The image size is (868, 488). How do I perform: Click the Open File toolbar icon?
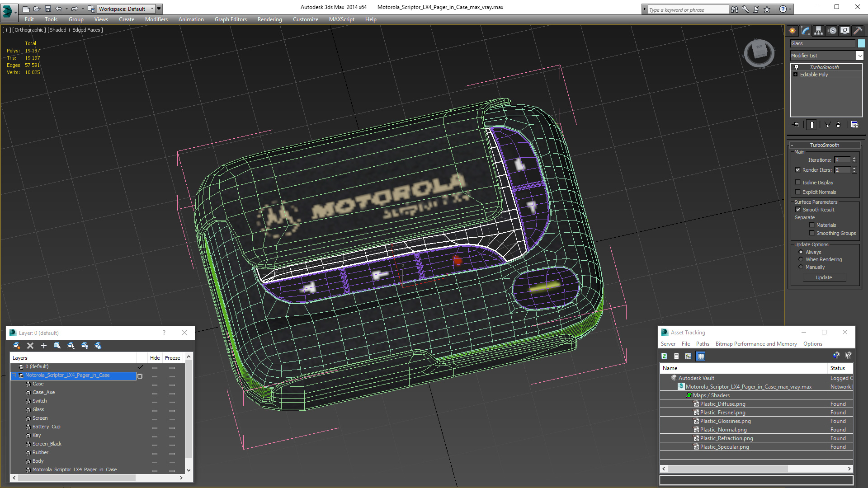37,9
